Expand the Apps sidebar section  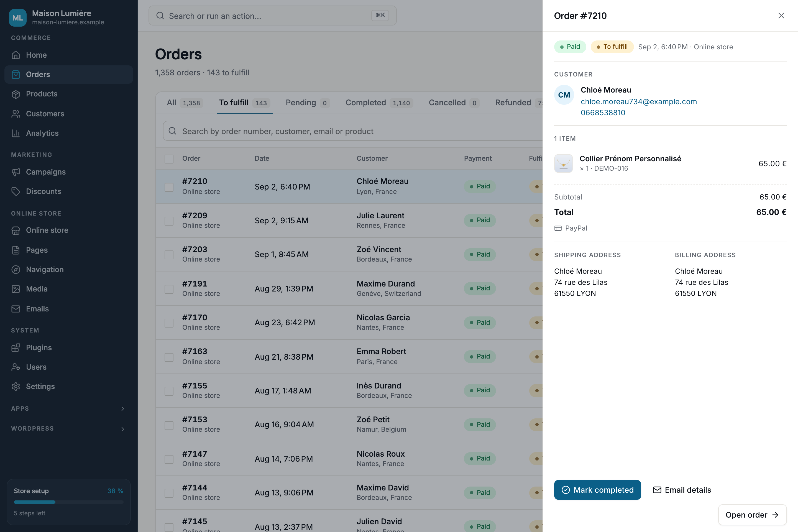68,408
